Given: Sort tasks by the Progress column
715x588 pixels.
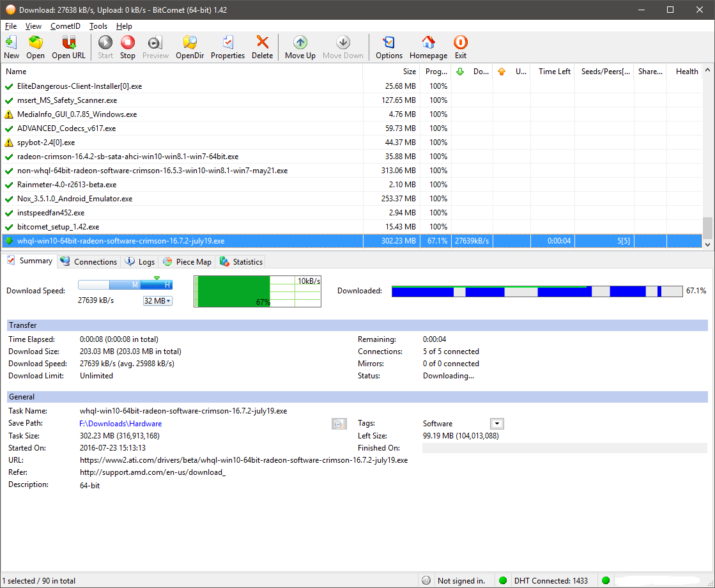Looking at the screenshot, I should coord(436,72).
